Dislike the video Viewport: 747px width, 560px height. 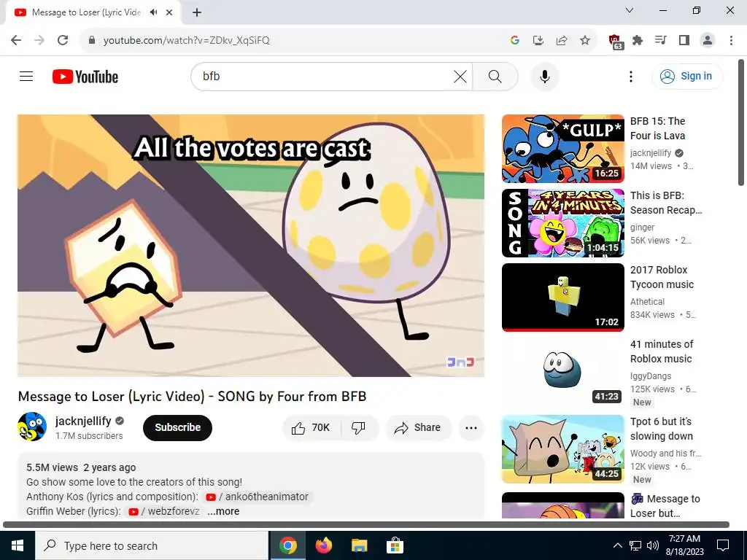click(x=359, y=427)
